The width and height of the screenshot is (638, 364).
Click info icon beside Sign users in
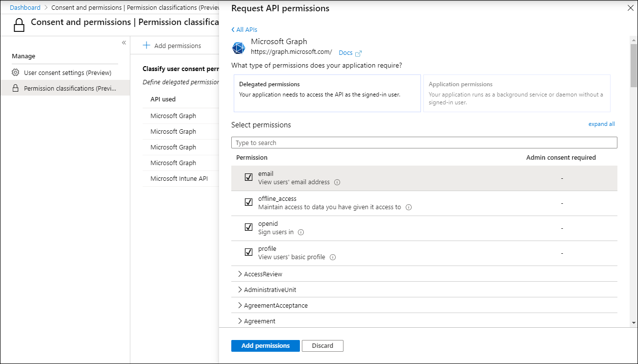[x=301, y=232]
